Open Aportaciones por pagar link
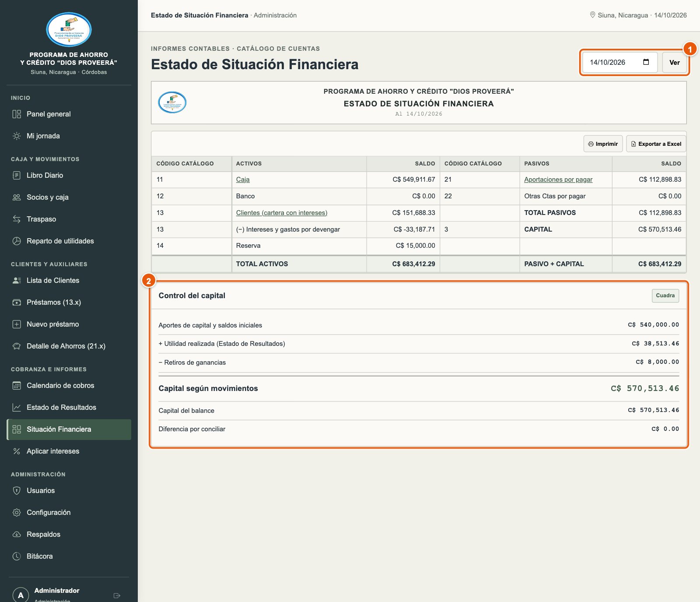700x602 pixels. click(558, 180)
